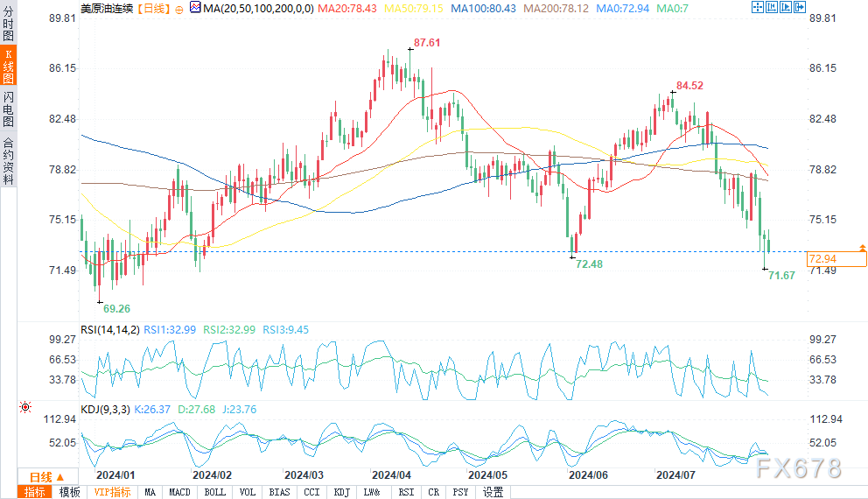Open the VIP指标 tab
Image resolution: width=868 pixels, height=499 pixels.
(x=112, y=492)
